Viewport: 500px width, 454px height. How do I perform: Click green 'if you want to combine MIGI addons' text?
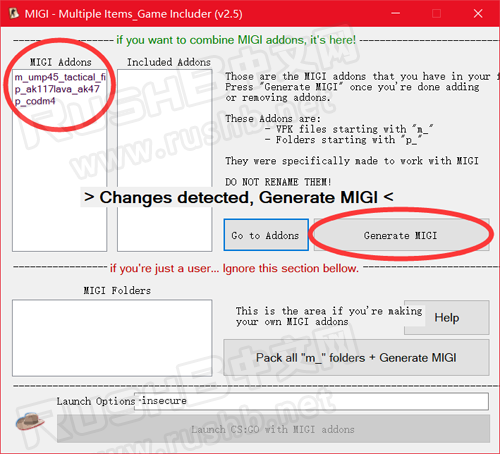click(236, 40)
